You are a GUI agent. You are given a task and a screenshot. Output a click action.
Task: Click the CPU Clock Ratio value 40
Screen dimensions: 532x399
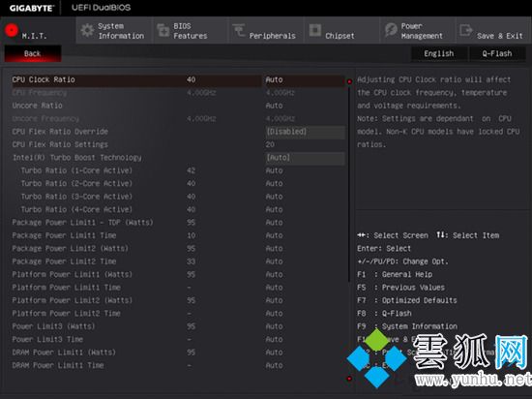191,79
